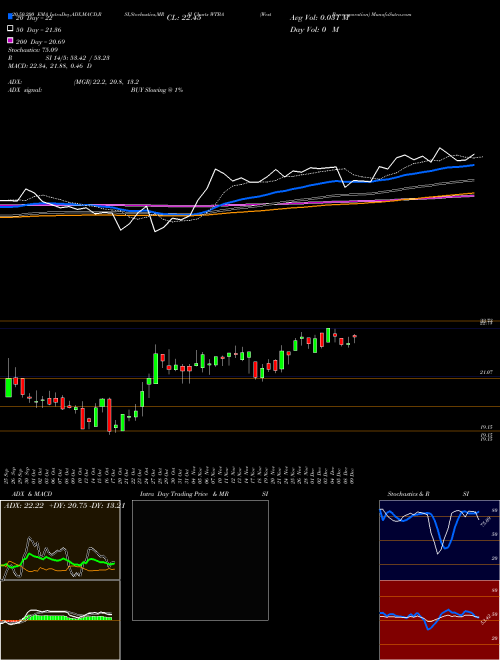Click the ADX indicator chart panel
Viewport: 500px width, 660px height.
click(60, 540)
